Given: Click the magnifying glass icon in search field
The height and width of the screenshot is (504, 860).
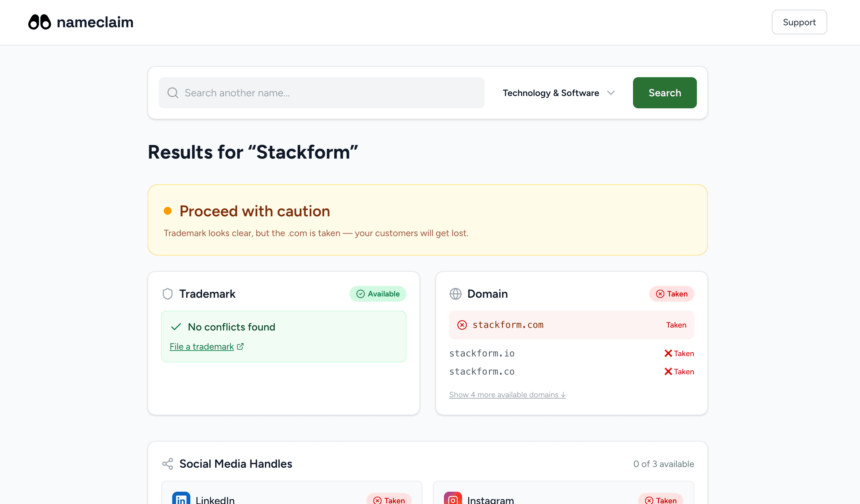Looking at the screenshot, I should coord(173,93).
